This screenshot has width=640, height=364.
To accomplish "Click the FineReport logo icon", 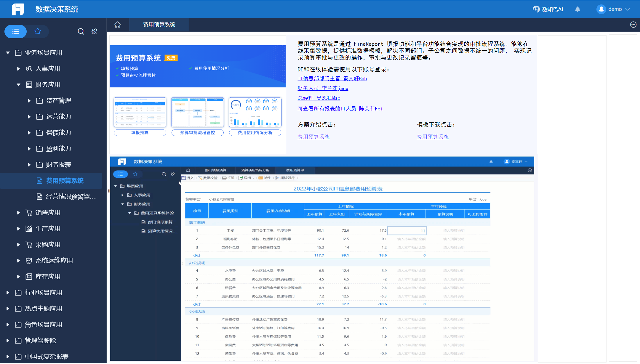I will pyautogui.click(x=18, y=9).
